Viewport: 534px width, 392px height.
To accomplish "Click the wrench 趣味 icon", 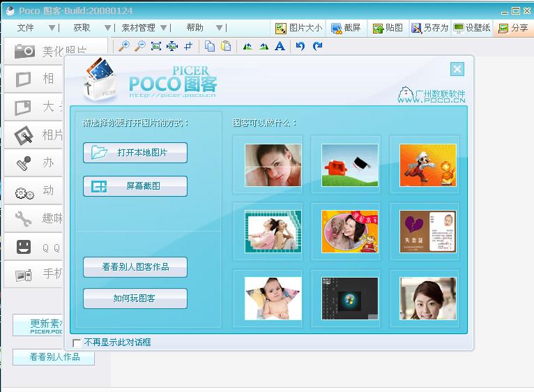I will point(23,218).
